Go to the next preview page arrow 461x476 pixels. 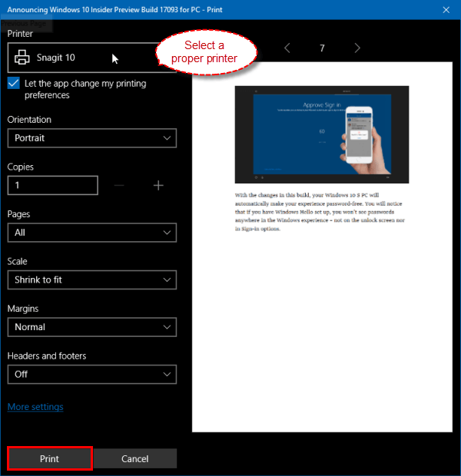[x=357, y=48]
